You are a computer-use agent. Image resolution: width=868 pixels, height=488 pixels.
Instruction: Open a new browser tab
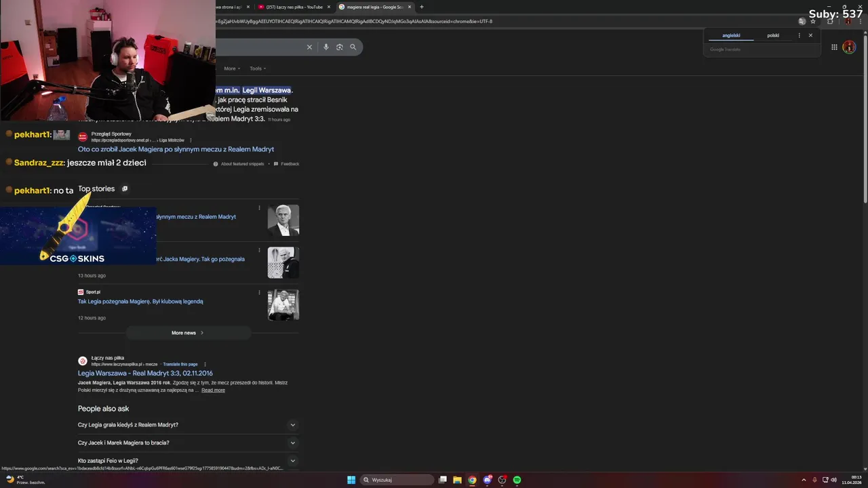click(x=422, y=7)
